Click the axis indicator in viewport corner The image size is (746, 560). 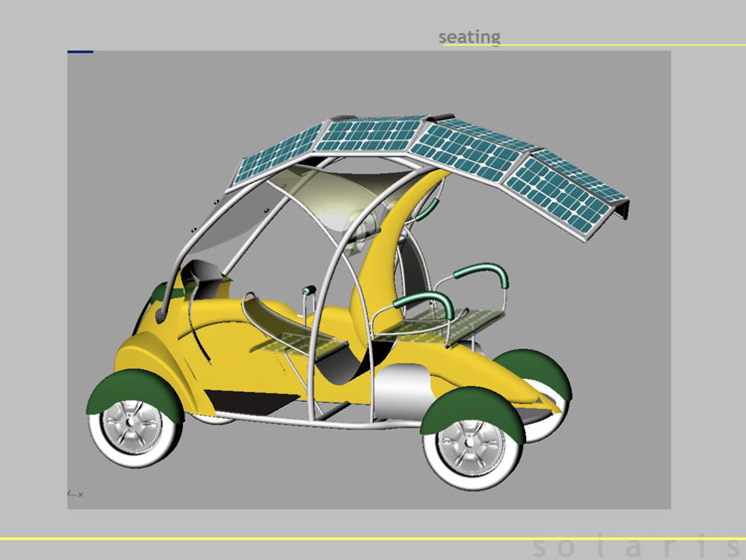(x=76, y=493)
